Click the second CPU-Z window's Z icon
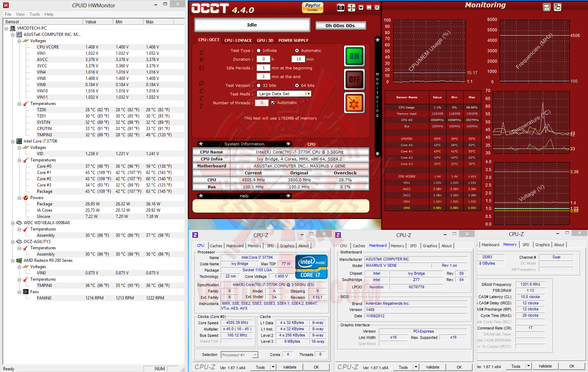The height and width of the screenshot is (372, 588). click(338, 235)
